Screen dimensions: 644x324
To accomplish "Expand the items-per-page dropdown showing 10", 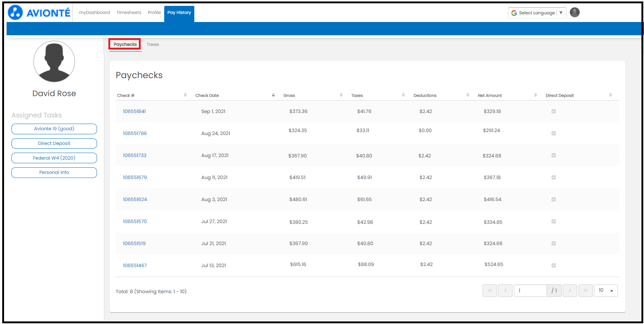I will tap(606, 291).
